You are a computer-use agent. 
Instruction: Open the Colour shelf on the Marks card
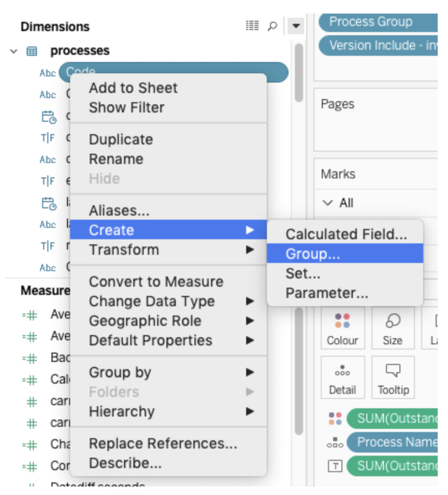coord(343,329)
